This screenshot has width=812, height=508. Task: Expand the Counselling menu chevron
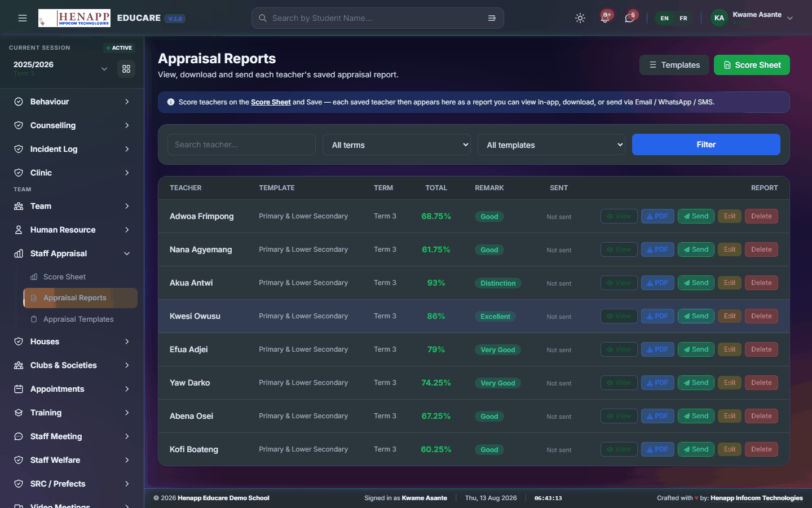[x=127, y=125]
